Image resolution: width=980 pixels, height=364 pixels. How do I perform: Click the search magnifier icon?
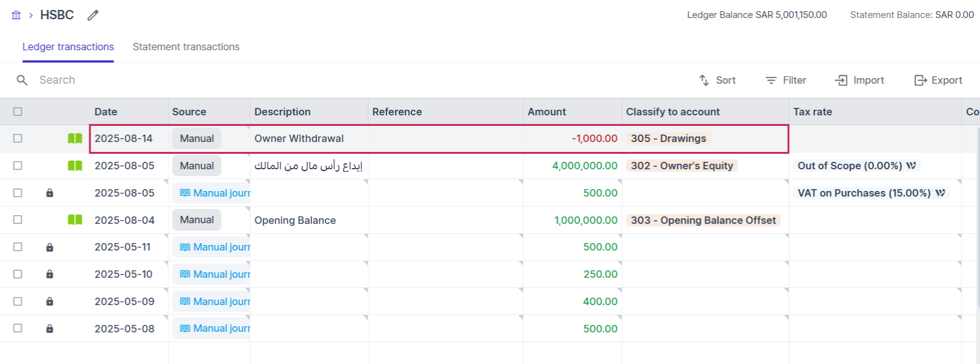tap(22, 80)
